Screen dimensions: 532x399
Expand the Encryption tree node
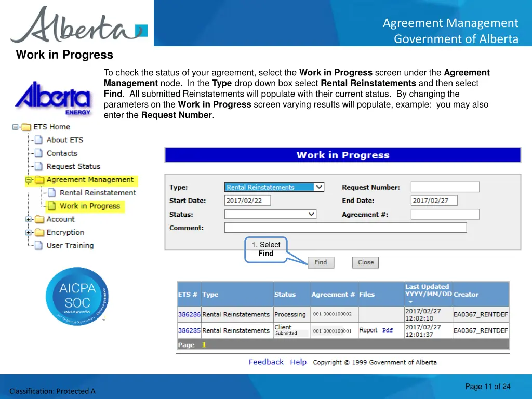(29, 232)
